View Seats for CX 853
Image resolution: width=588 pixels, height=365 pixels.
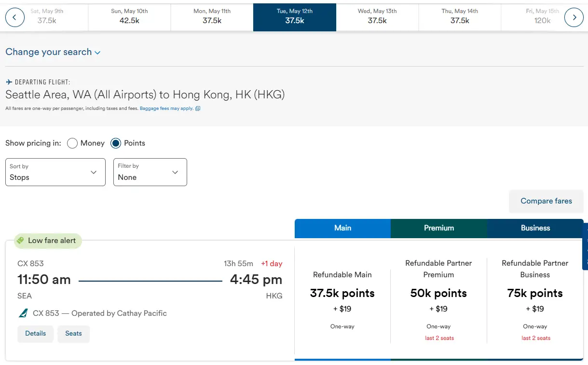73,334
